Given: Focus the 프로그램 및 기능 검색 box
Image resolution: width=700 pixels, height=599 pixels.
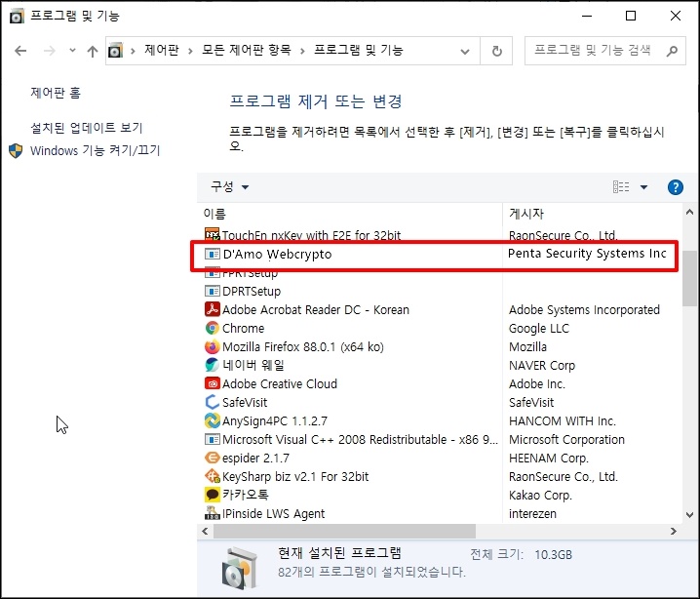Looking at the screenshot, I should 604,51.
